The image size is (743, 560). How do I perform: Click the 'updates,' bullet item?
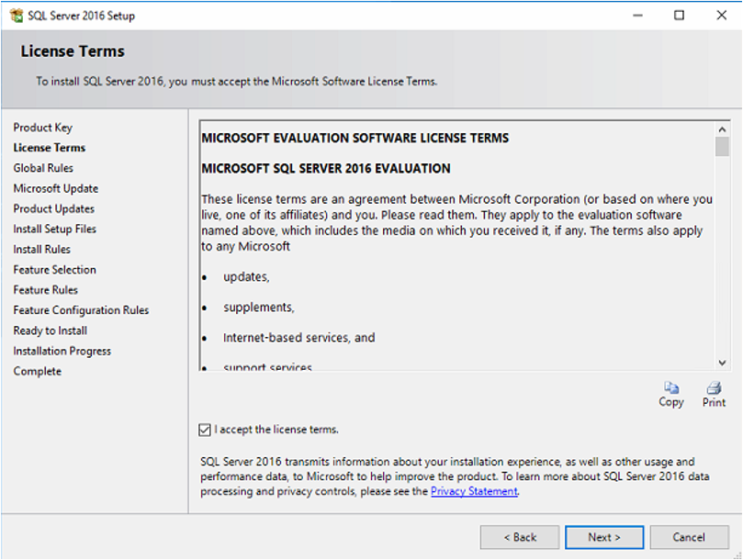[x=246, y=277]
